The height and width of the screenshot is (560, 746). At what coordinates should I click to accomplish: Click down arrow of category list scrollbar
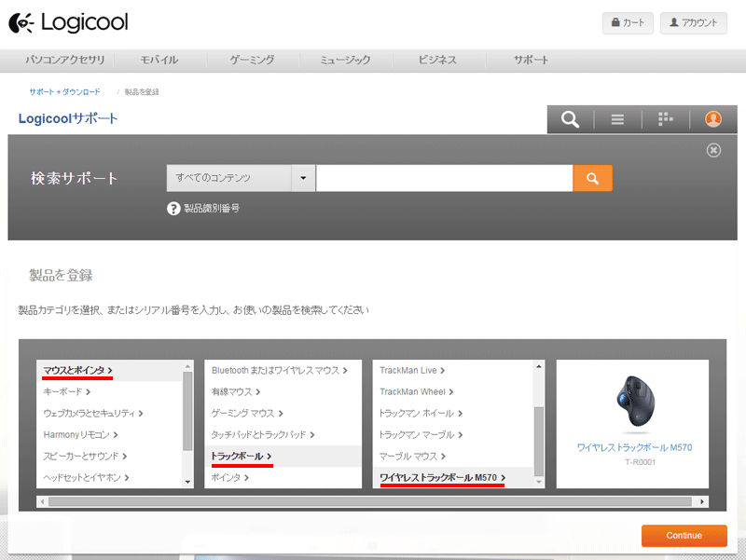tap(187, 482)
